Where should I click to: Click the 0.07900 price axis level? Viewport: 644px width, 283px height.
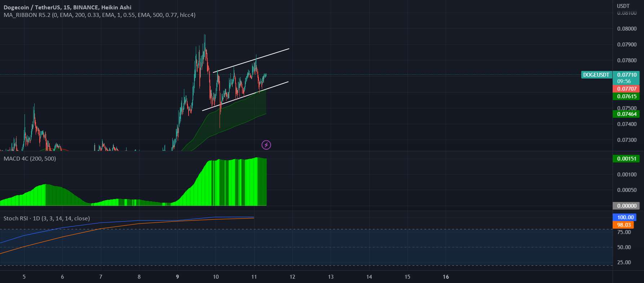pos(627,45)
